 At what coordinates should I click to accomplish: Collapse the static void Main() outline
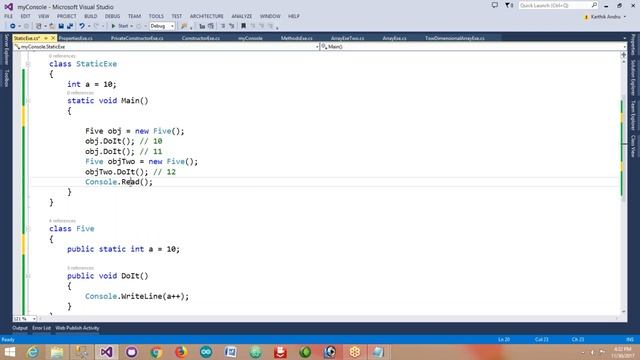click(28, 101)
